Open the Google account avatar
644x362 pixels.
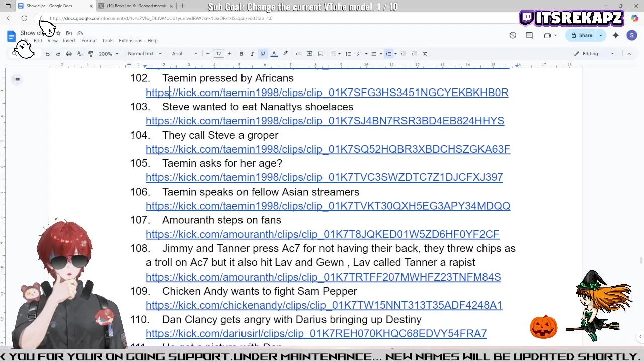[632, 35]
